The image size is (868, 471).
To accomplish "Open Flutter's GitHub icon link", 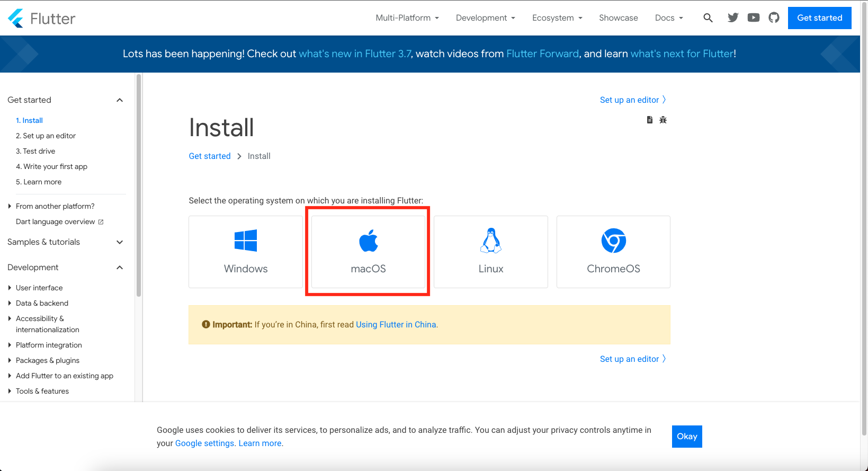I will 774,18.
